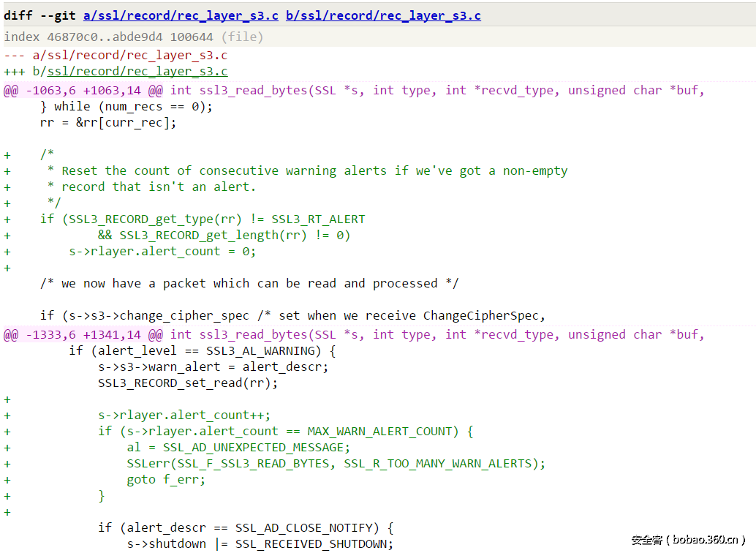
Task: Click the bobao.360.cn watermark
Action: point(688,540)
